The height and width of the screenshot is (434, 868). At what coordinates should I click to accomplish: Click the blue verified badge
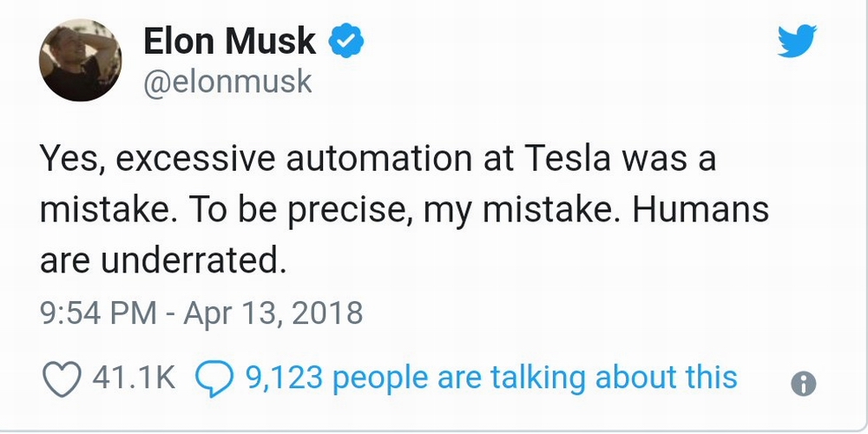coord(345,41)
